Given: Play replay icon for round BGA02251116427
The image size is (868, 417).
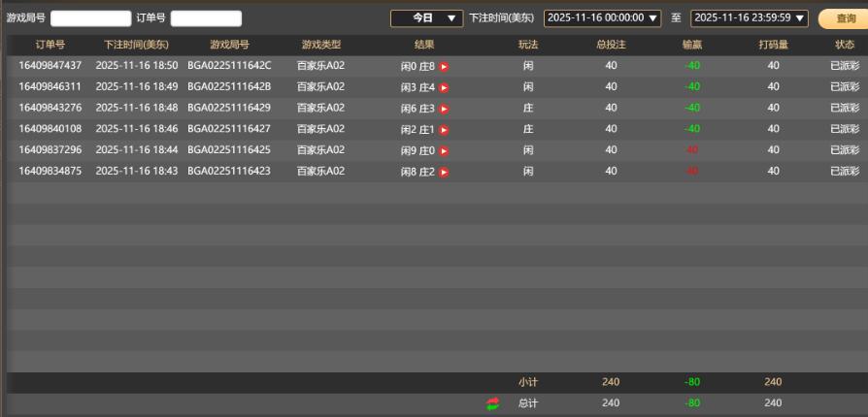Looking at the screenshot, I should coord(444,130).
